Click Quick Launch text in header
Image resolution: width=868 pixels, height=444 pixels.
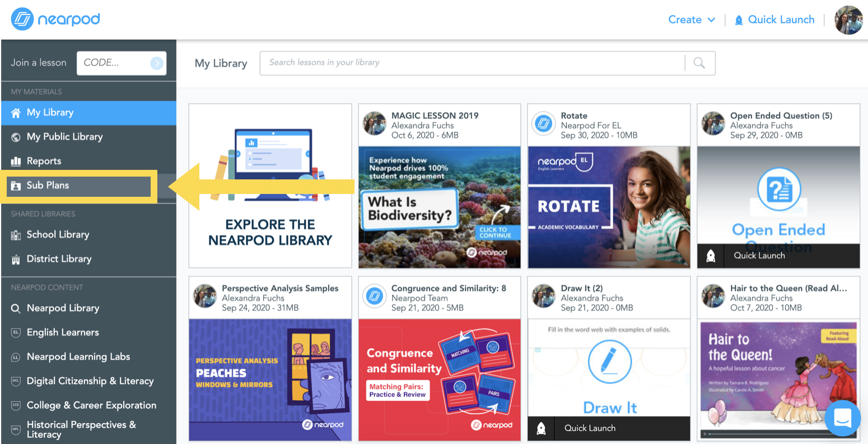781,20
